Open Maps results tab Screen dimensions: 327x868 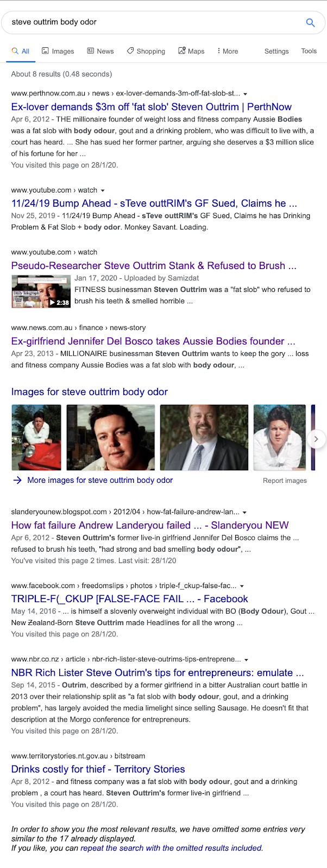click(191, 51)
